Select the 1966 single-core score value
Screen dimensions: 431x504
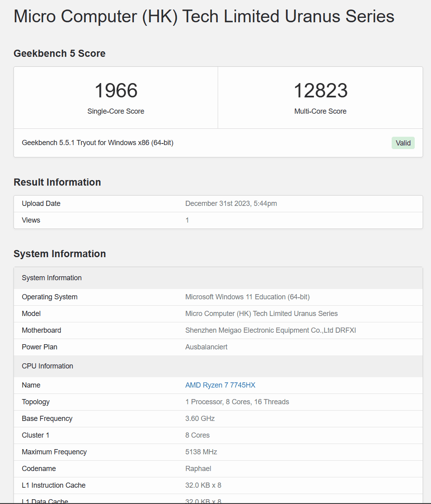116,91
